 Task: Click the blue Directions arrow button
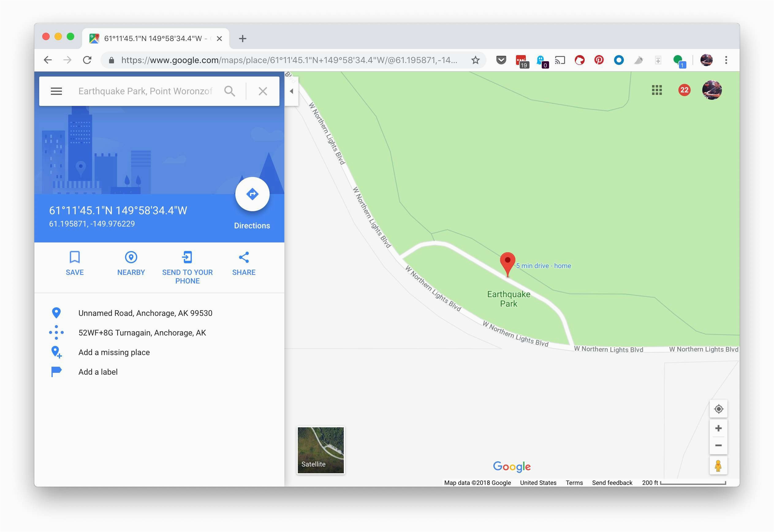click(x=252, y=194)
